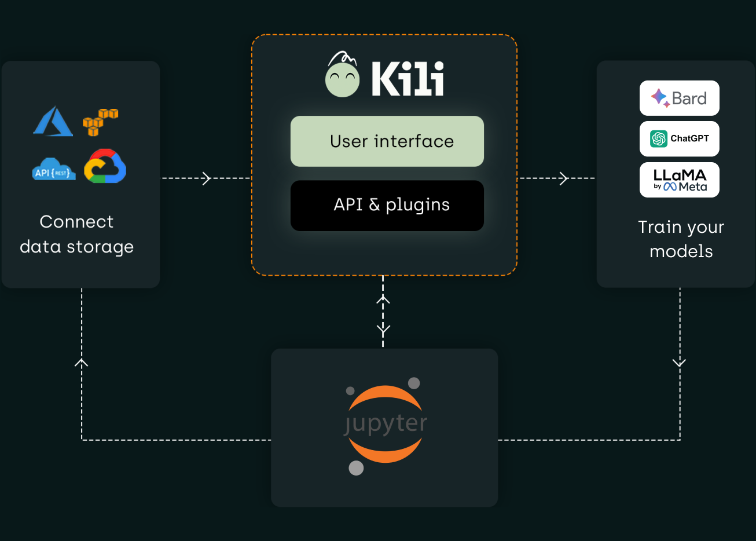This screenshot has width=756, height=541.
Task: Open the API & plugins button
Action: [387, 206]
